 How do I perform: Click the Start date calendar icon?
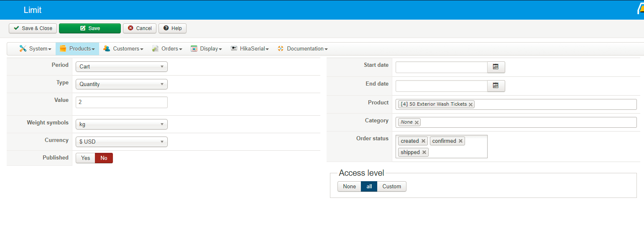pos(496,67)
